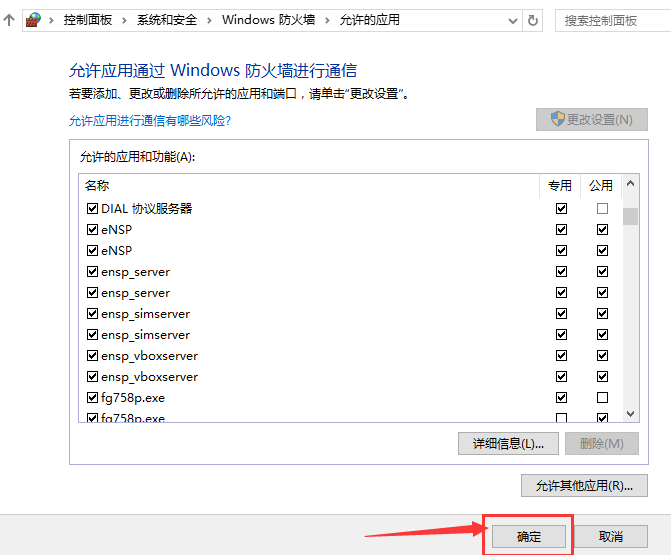Toggle 公用 checkbox of second ensp_server row

point(602,292)
